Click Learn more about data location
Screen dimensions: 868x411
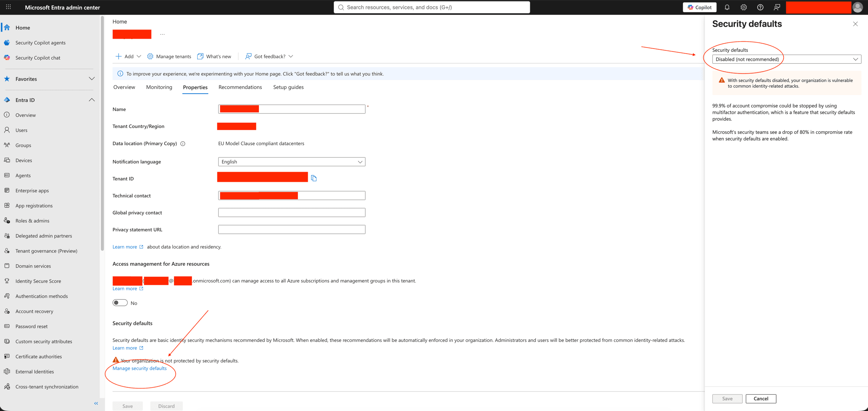click(128, 247)
